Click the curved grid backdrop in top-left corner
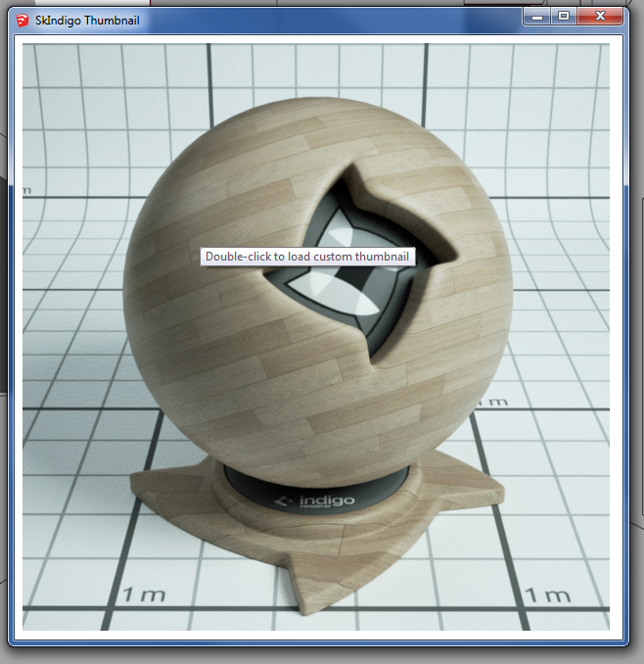The image size is (644, 664). [78, 98]
